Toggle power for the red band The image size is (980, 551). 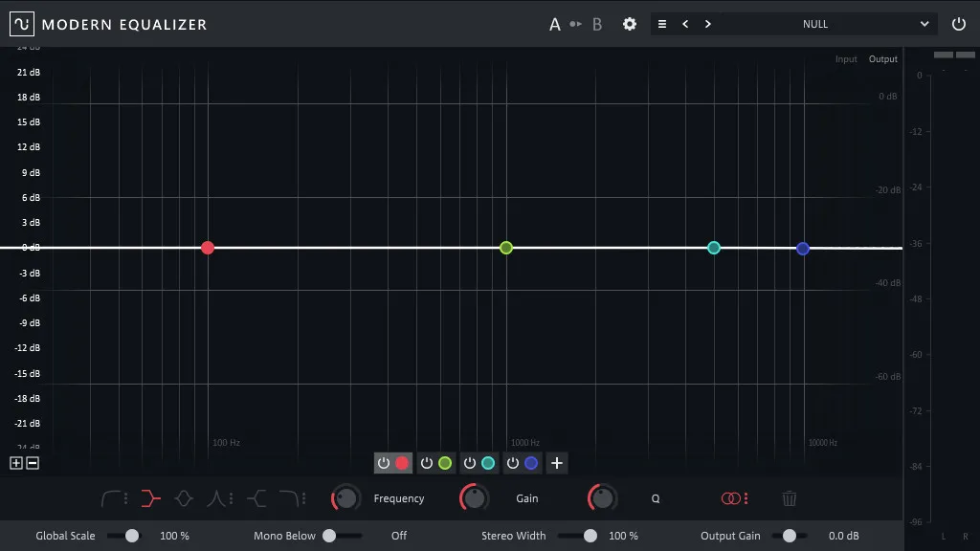(384, 463)
